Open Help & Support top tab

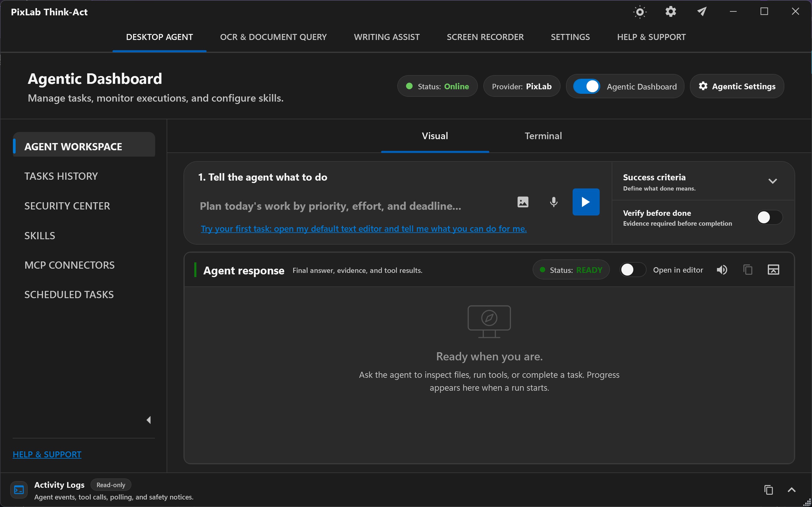click(x=651, y=37)
